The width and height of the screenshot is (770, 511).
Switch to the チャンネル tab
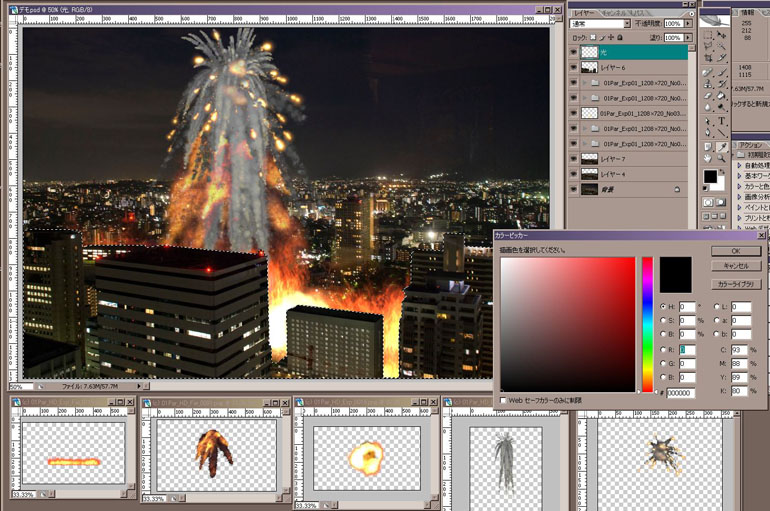click(614, 13)
